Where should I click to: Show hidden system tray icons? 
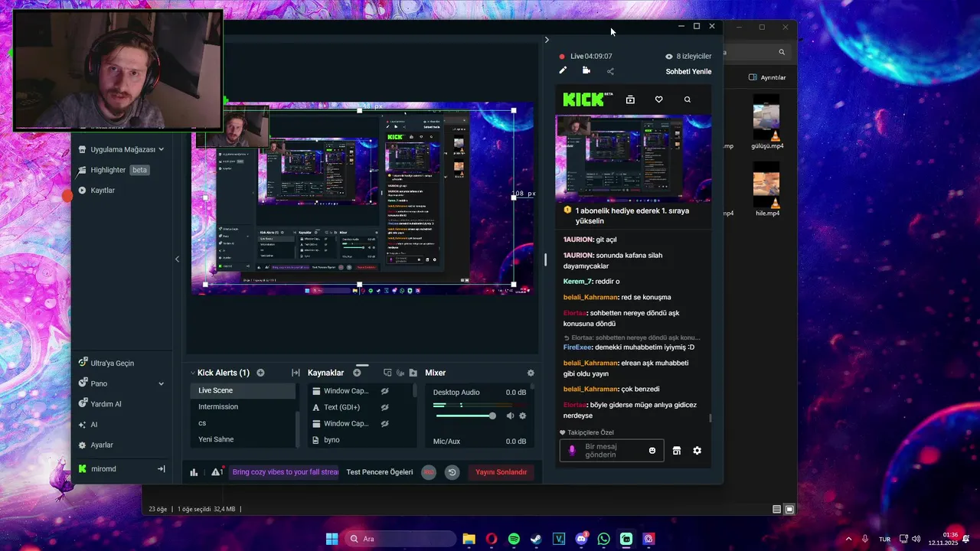click(848, 539)
